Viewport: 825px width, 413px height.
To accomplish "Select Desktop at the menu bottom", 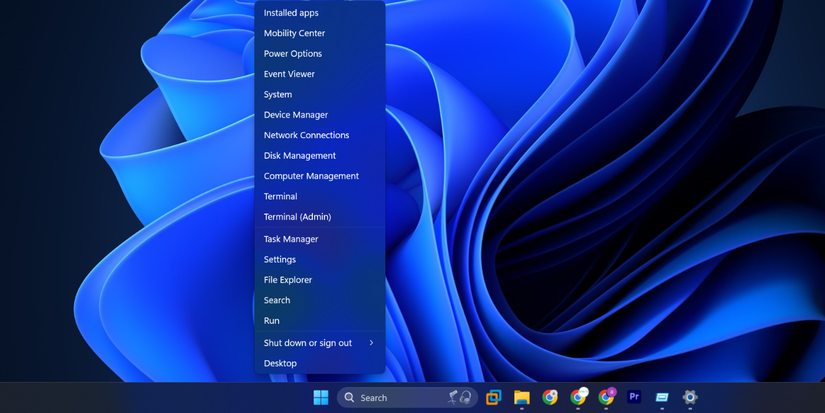I will tap(280, 364).
